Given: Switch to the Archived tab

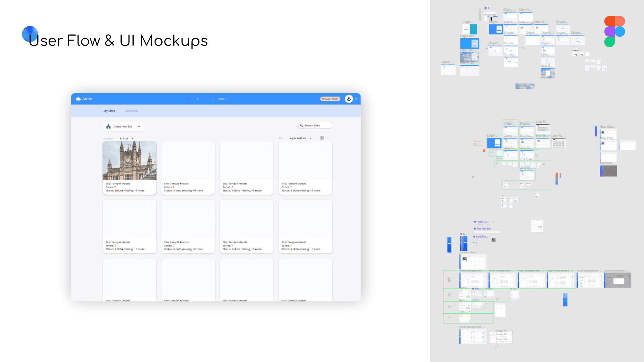Looking at the screenshot, I should pos(131,111).
